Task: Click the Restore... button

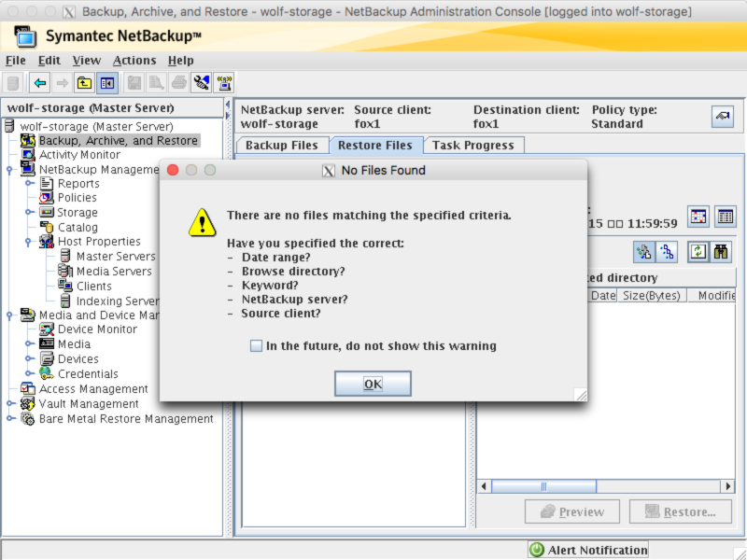Action: [x=682, y=511]
